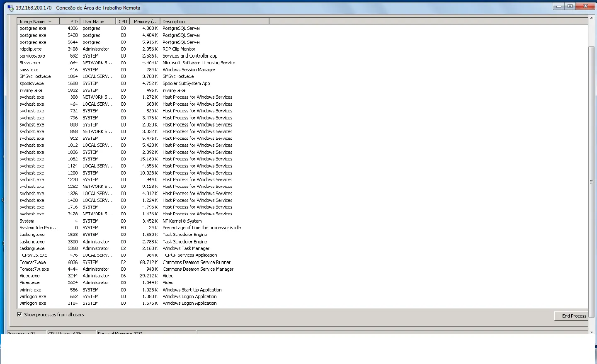Close the Remote Desktop connection window

click(x=585, y=6)
